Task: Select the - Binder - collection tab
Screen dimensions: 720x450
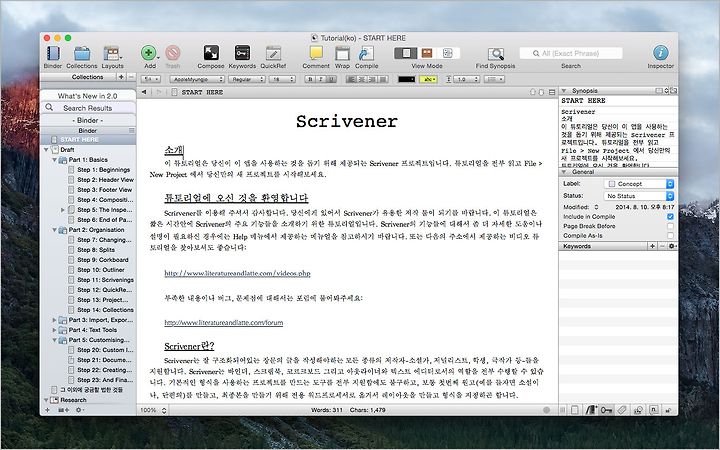Action: (88, 120)
